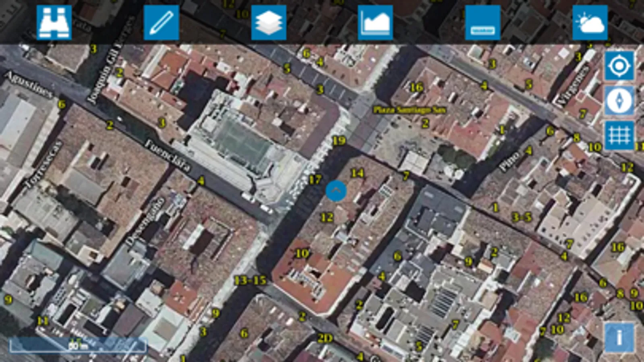This screenshot has width=644, height=362.
Task: Reset map orientation with compass
Action: click(619, 101)
